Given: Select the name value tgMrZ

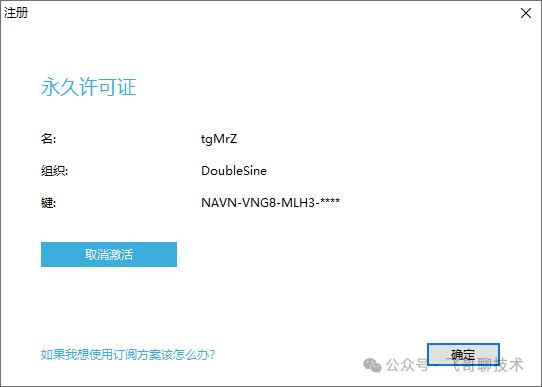Looking at the screenshot, I should click(x=219, y=139).
